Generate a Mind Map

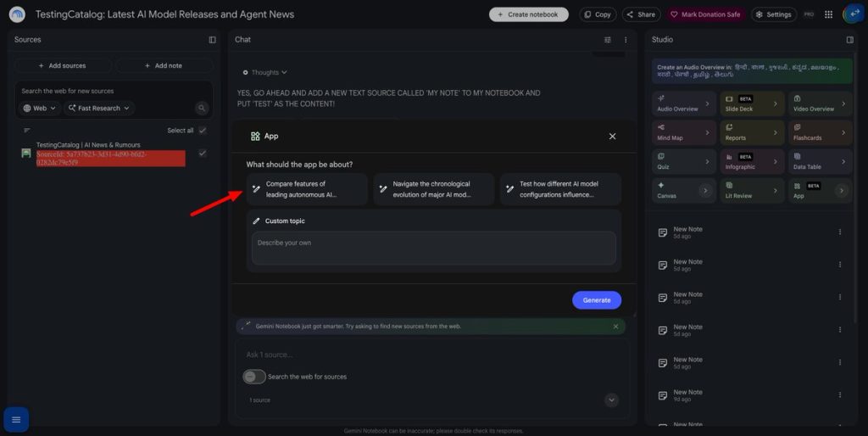[684, 132]
